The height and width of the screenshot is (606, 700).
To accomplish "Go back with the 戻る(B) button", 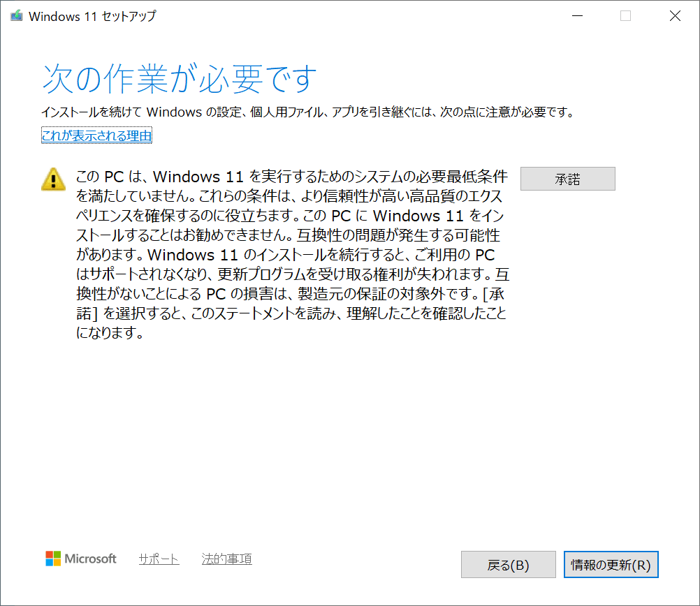I will [x=508, y=565].
